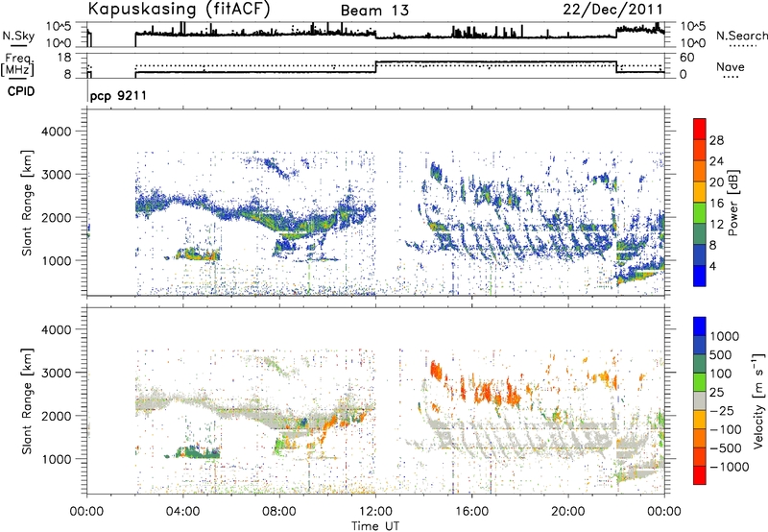This screenshot has height=532, width=768.
Task: Click the 28 label on Power colorbar
Action: click(x=716, y=140)
